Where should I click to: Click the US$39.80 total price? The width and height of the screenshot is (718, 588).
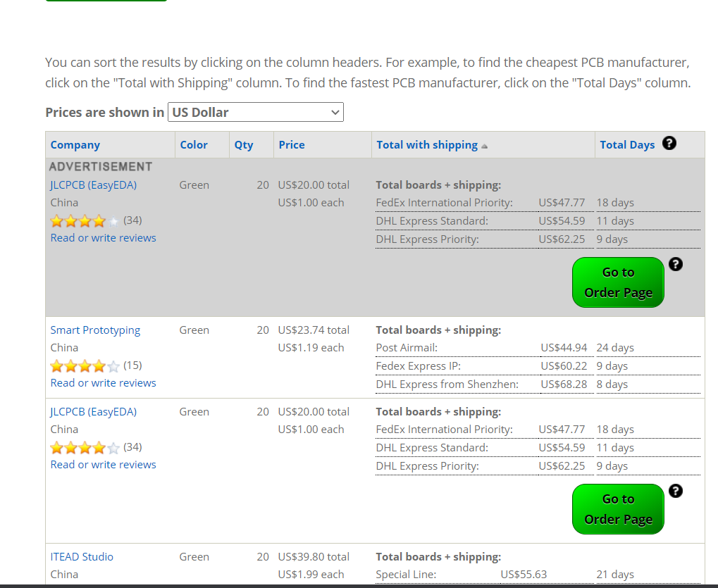pos(314,556)
